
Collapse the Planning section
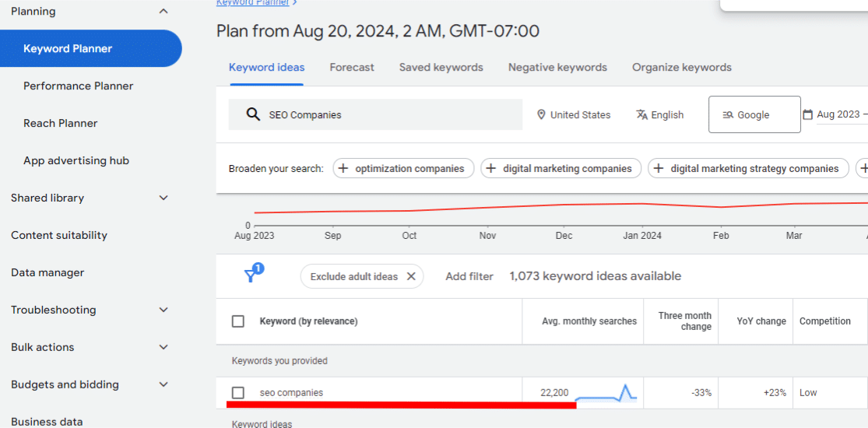(163, 11)
